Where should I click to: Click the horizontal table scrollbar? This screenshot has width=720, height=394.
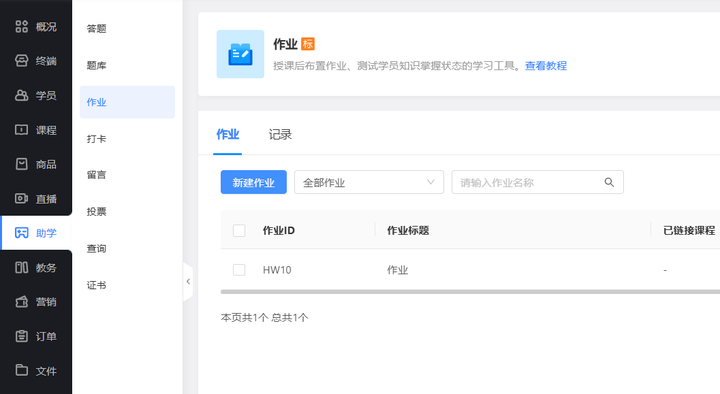click(x=470, y=292)
